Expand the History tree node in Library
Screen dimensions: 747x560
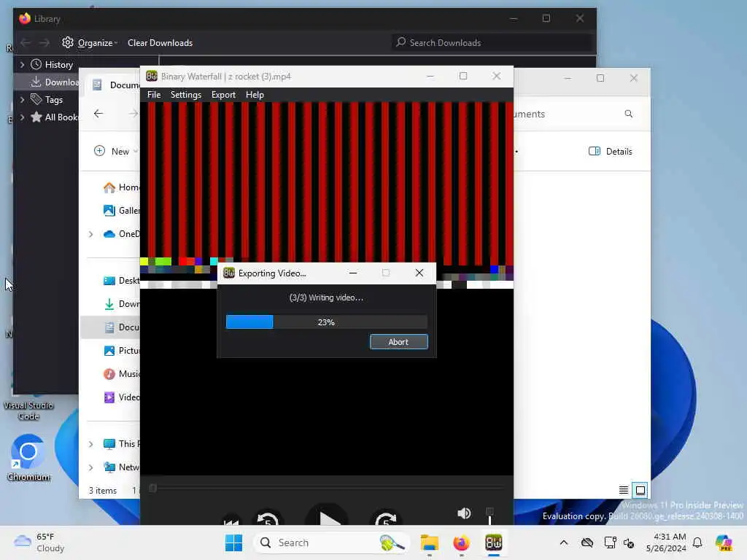[22, 65]
